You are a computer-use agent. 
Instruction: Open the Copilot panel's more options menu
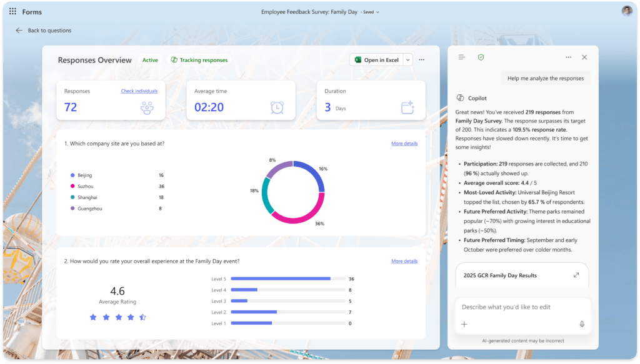point(568,57)
